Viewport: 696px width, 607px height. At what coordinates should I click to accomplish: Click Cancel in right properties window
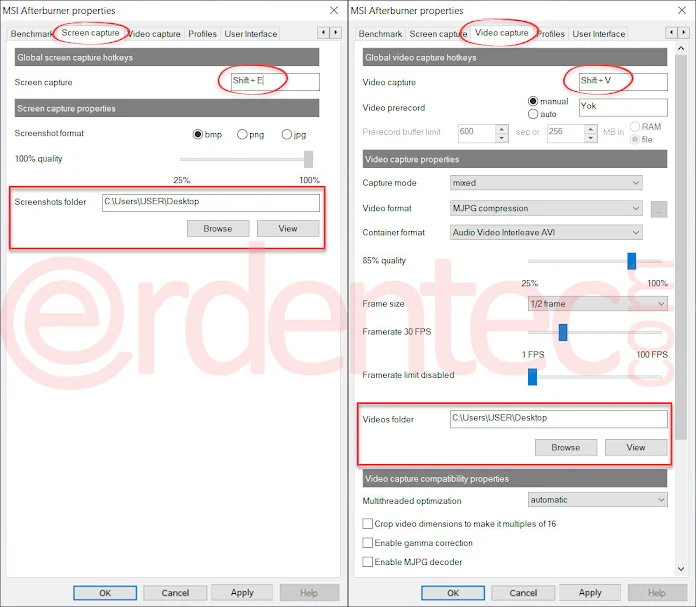tap(523, 593)
